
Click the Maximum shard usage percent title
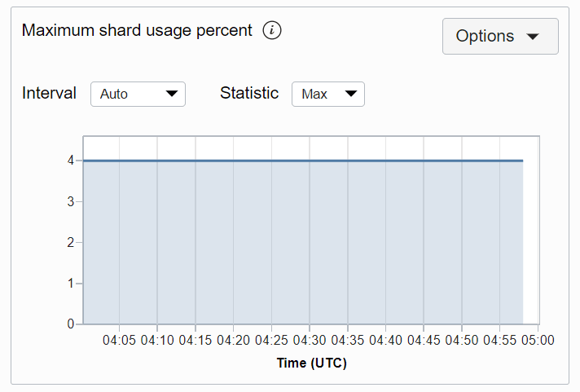pos(137,30)
